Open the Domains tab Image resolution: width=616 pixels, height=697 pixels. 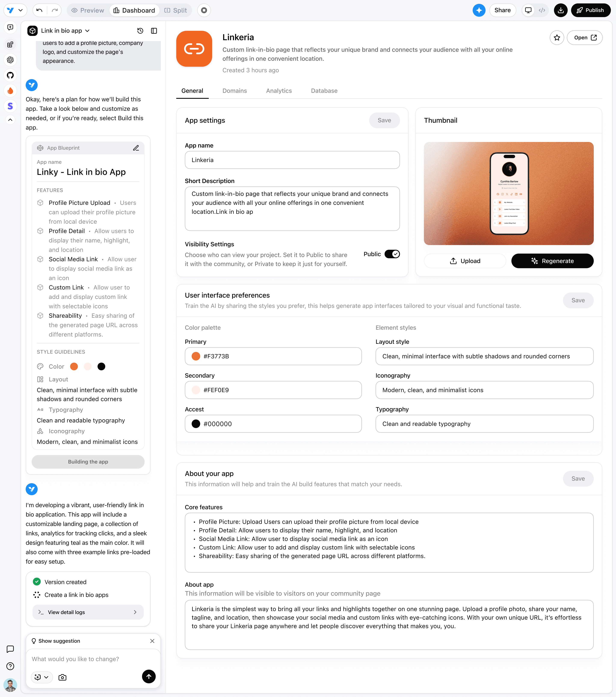[x=235, y=91]
